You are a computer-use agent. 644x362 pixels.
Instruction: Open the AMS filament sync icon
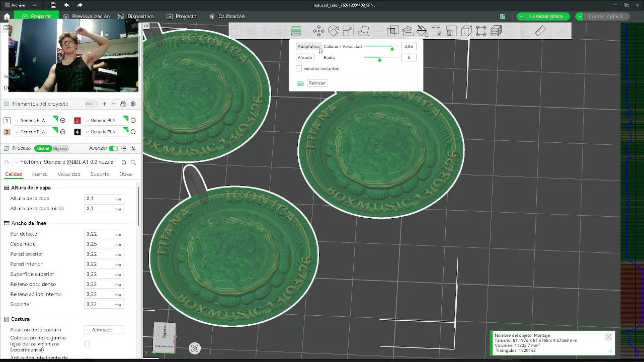point(123,104)
